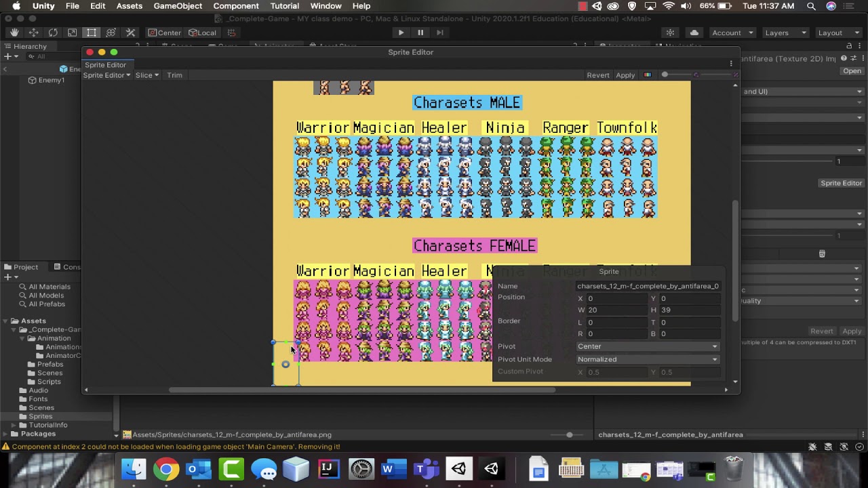Edit the sprite Name field
This screenshot has width=868, height=488.
(x=648, y=286)
